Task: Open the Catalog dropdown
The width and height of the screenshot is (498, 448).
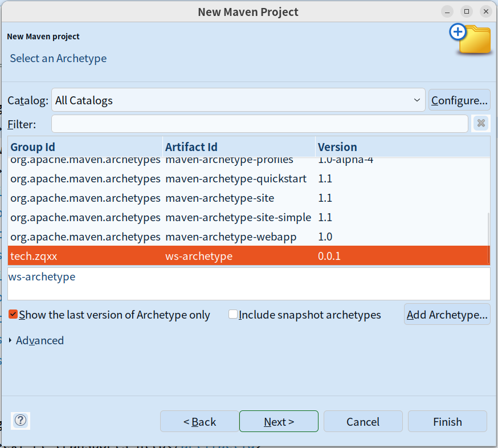Action: tap(238, 100)
